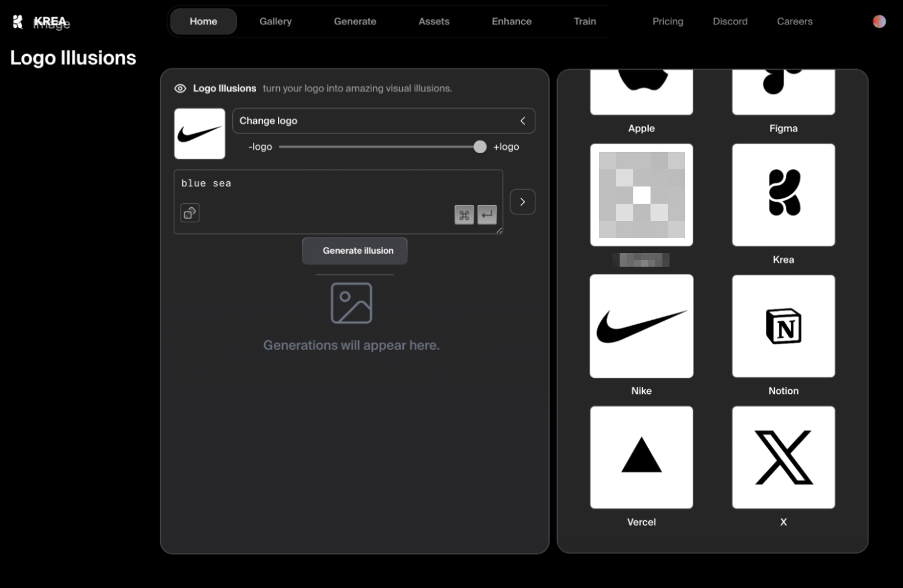
Task: Switch to the Generate tab
Action: 355,21
